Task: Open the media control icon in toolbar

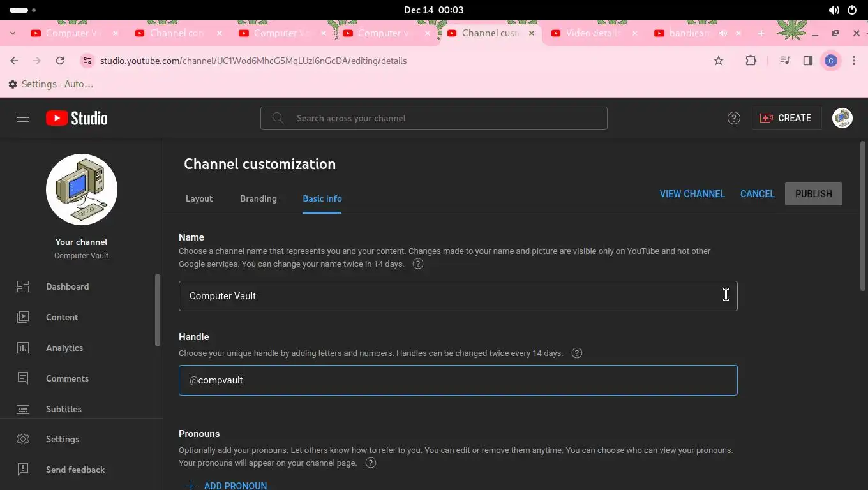Action: 785,61
